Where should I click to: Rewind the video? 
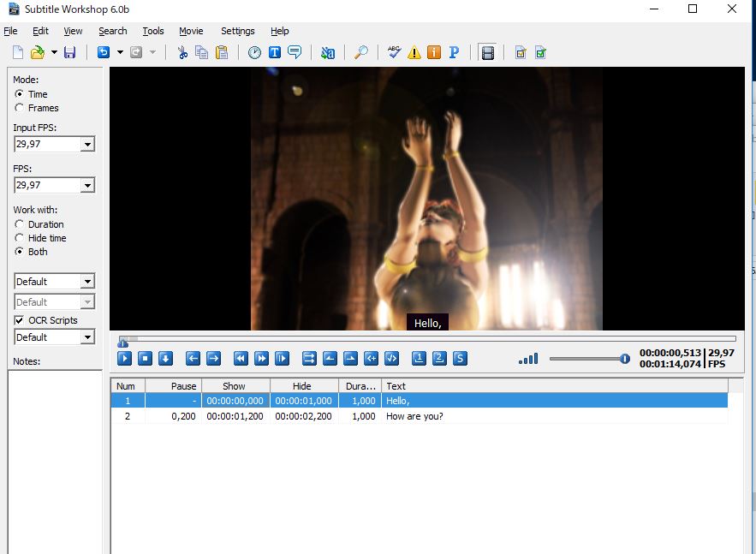[x=241, y=358]
